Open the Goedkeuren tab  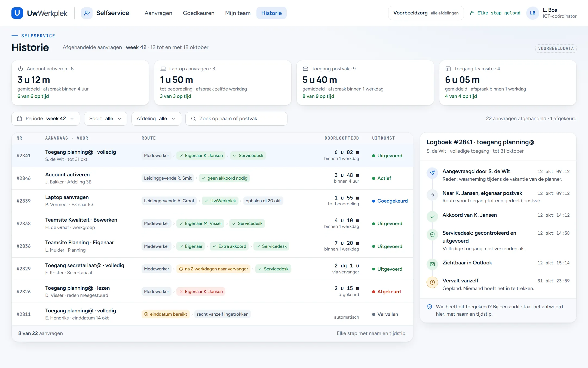(199, 13)
